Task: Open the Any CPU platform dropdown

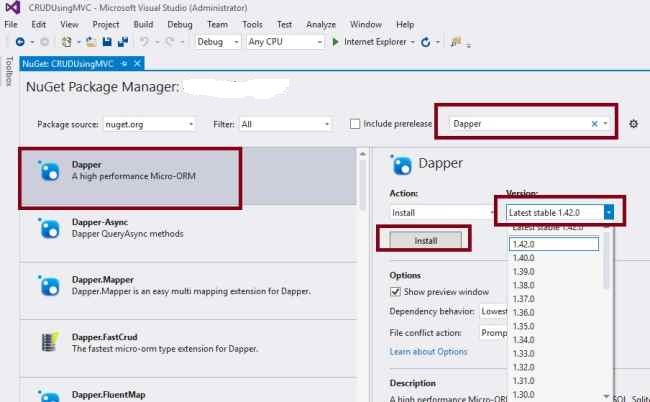Action: coord(285,42)
